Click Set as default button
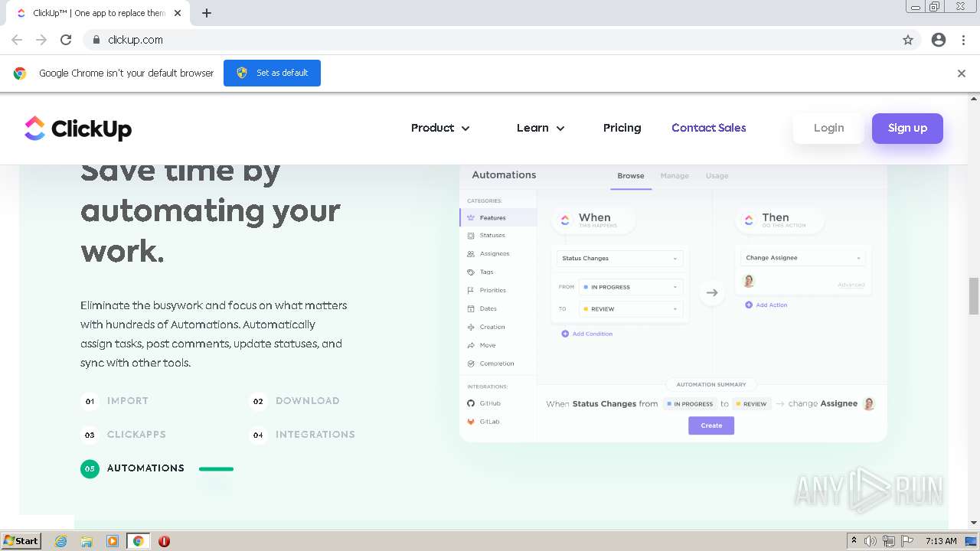Image resolution: width=980 pixels, height=551 pixels. pyautogui.click(x=272, y=73)
